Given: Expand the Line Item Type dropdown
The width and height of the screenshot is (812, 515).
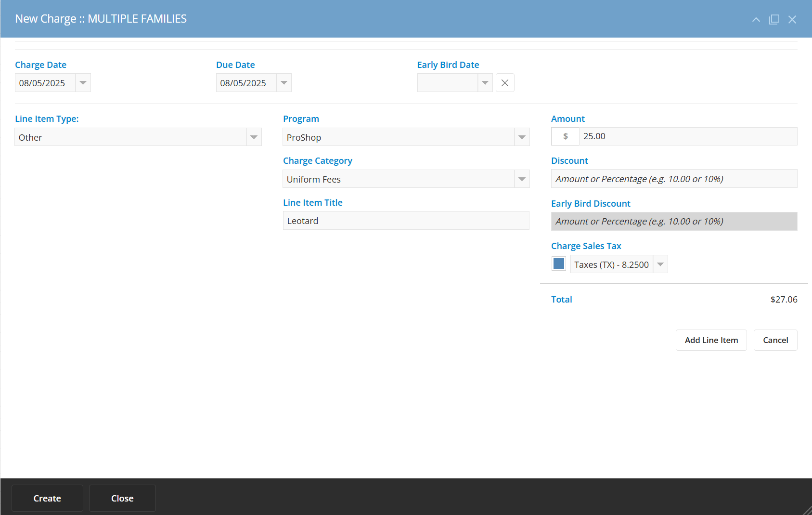Looking at the screenshot, I should click(x=254, y=137).
